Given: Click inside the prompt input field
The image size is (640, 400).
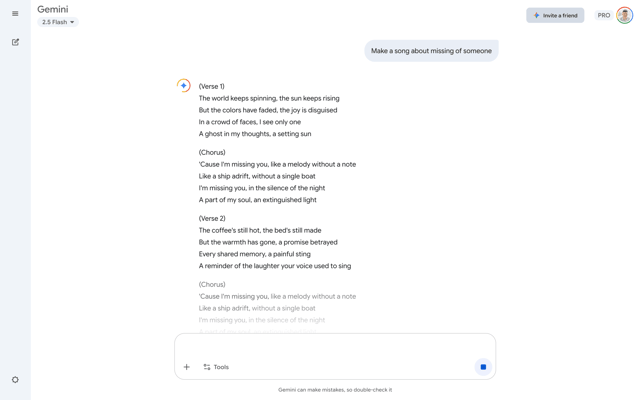Looking at the screenshot, I should pyautogui.click(x=335, y=347).
